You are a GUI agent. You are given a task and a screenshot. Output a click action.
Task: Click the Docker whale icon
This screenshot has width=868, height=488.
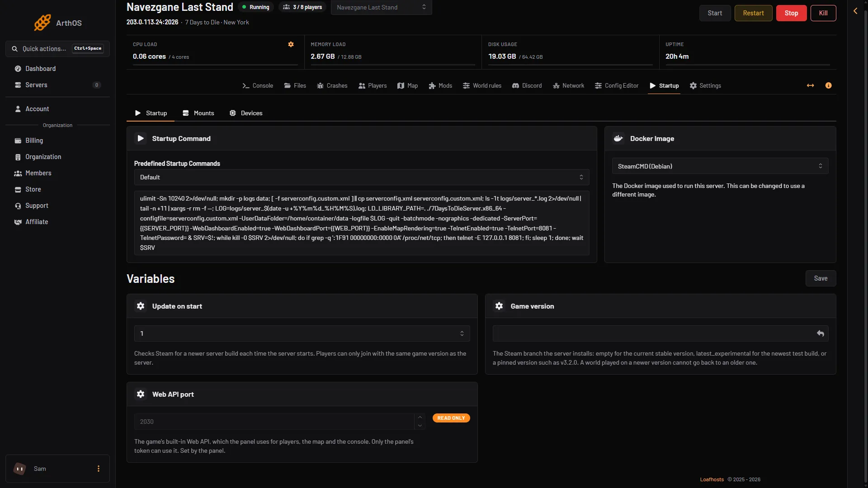618,138
